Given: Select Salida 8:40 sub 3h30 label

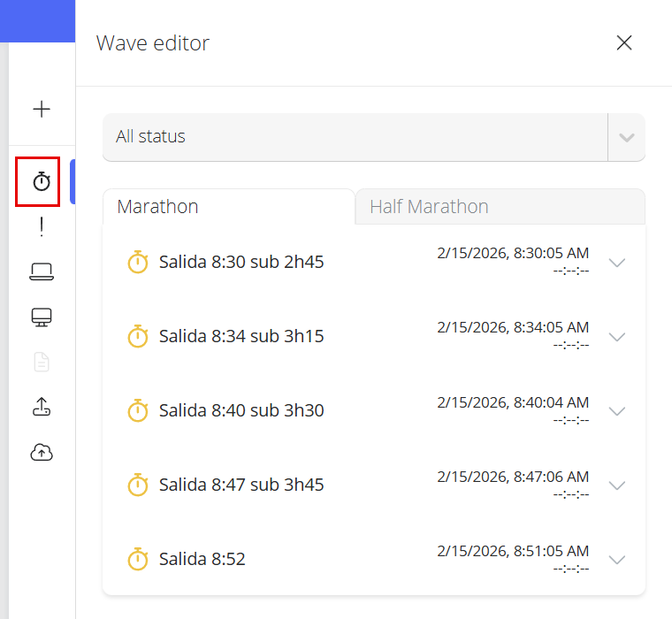Looking at the screenshot, I should 241,410.
